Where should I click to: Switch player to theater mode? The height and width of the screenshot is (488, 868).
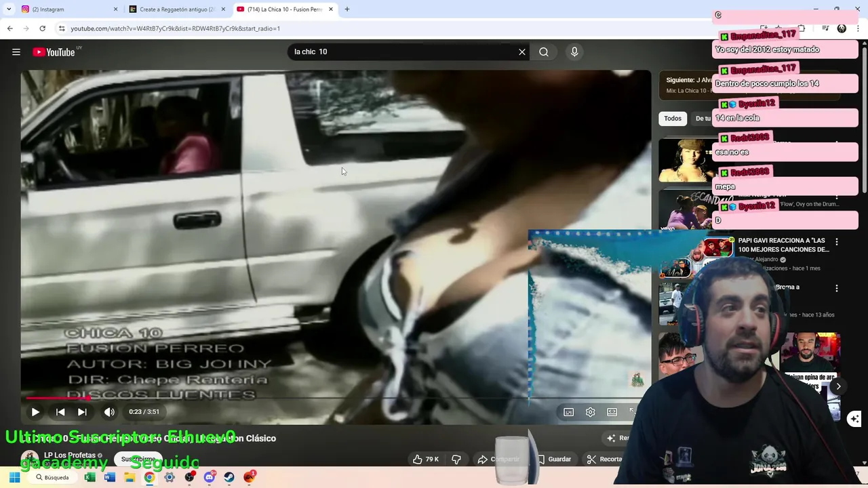coord(612,412)
